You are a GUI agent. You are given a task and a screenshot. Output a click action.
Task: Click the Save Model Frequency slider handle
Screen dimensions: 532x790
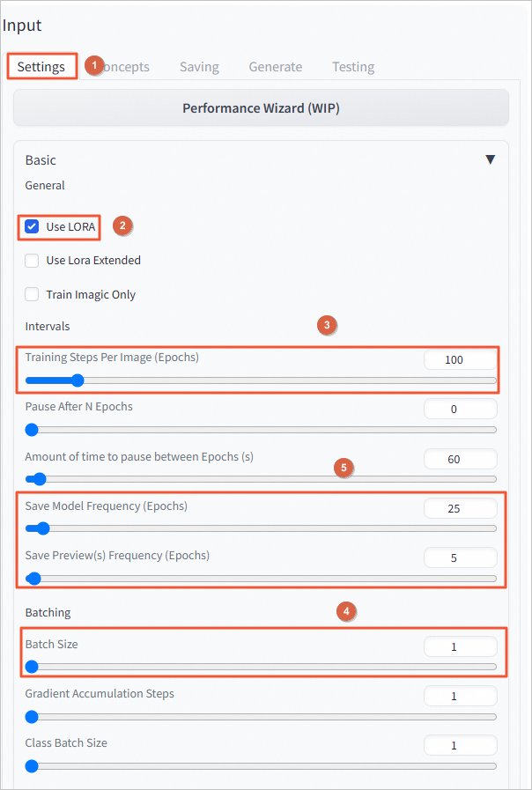[x=43, y=528]
